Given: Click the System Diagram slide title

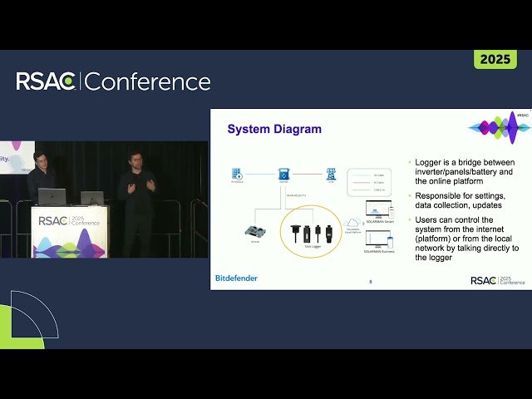Looking at the screenshot, I should tap(274, 129).
